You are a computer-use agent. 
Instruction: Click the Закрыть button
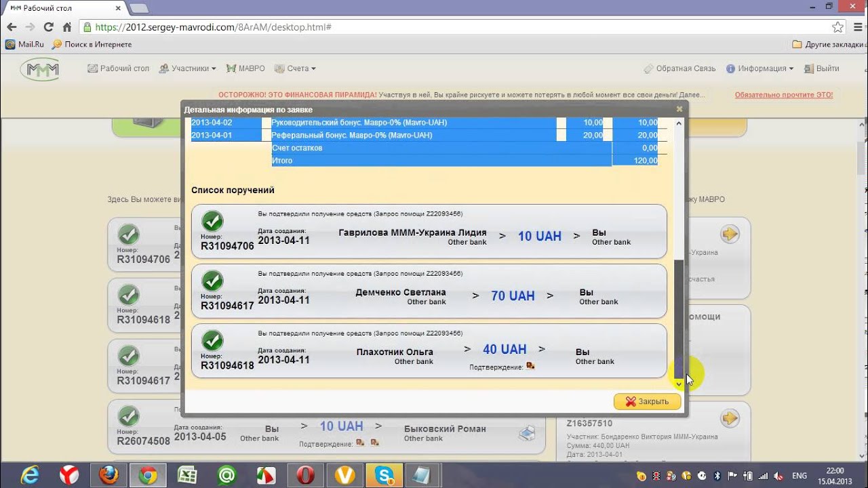click(647, 401)
